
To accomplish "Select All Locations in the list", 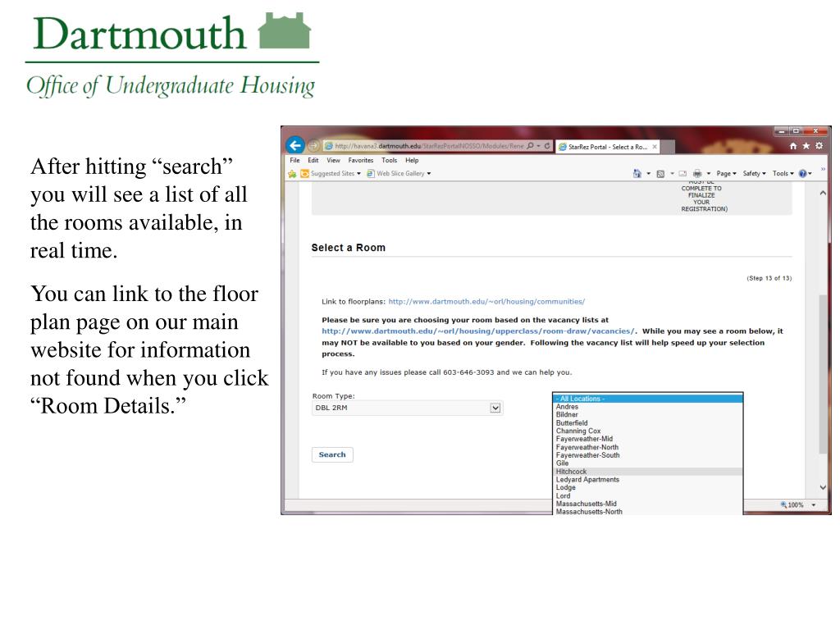I will 648,399.
